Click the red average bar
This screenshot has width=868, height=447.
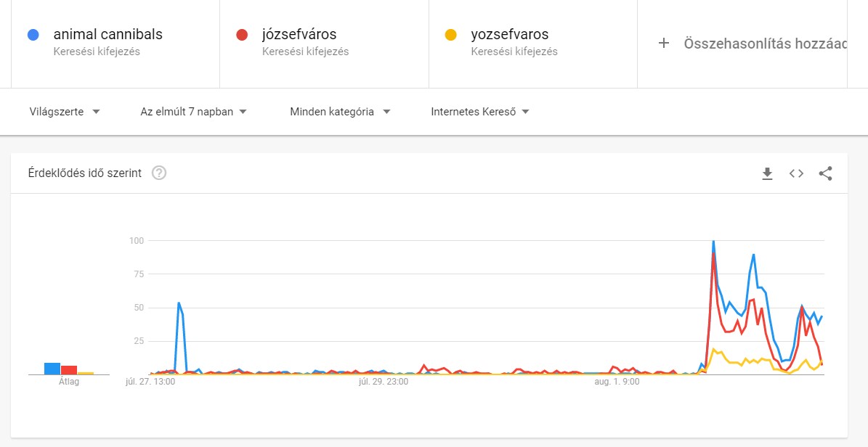[69, 370]
